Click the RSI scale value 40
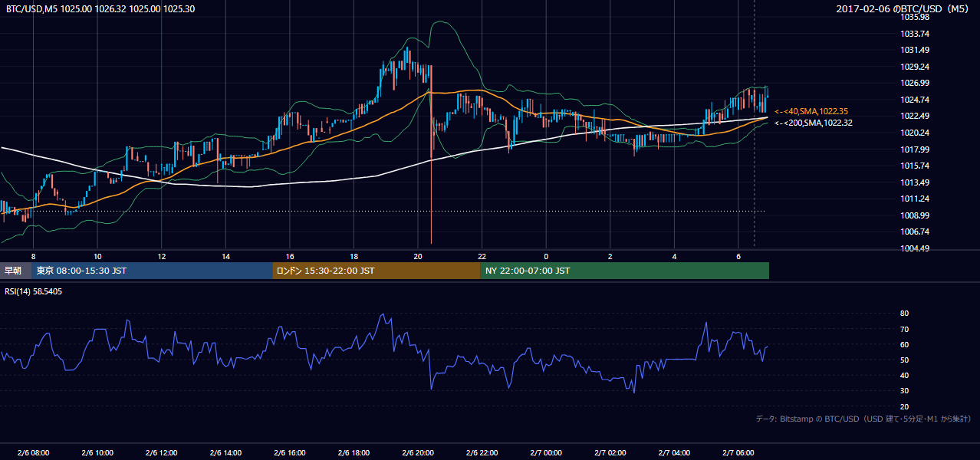 904,375
